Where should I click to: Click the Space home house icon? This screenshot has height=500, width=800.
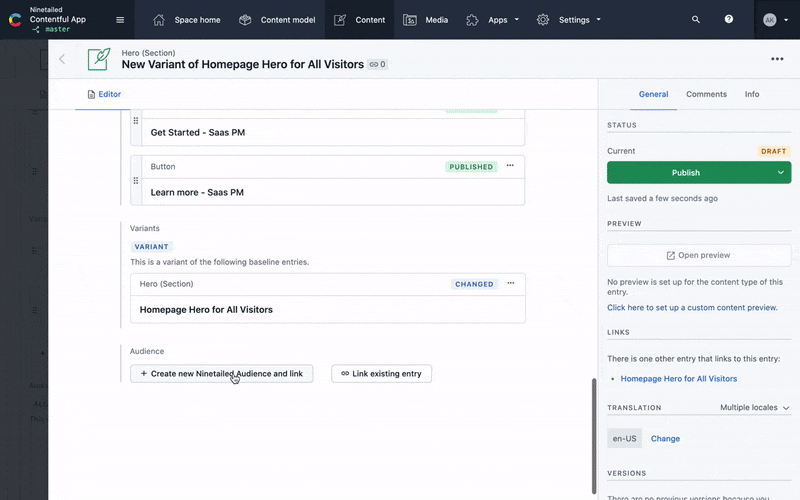click(x=159, y=20)
